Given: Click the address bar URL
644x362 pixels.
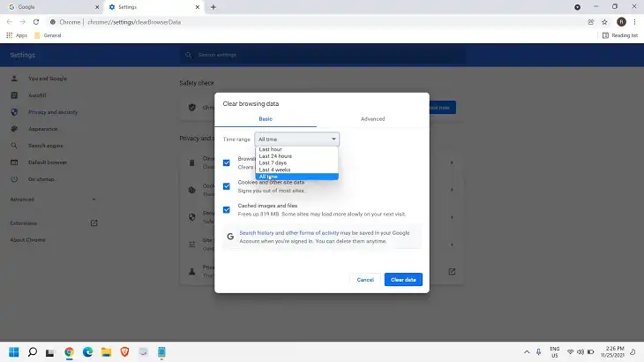Looking at the screenshot, I should click(134, 22).
